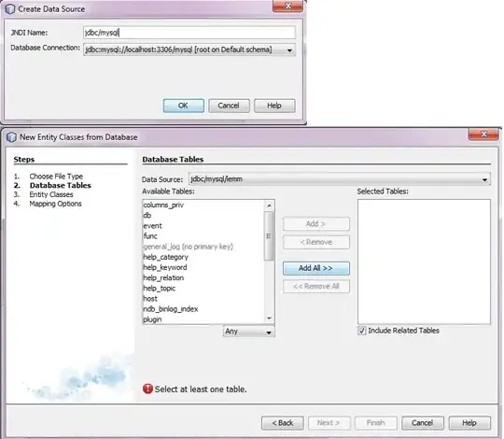Click OK in Create Data Source dialog
504x439 pixels.
tap(183, 106)
